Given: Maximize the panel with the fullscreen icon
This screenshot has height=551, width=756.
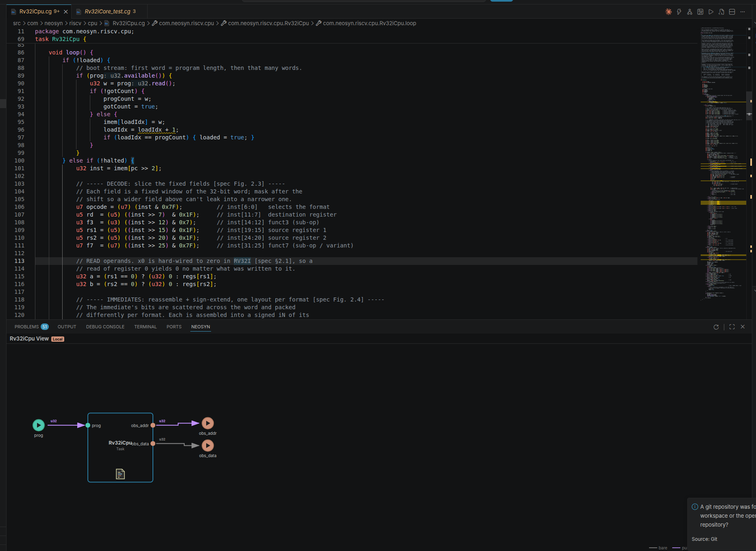Looking at the screenshot, I should (x=732, y=327).
